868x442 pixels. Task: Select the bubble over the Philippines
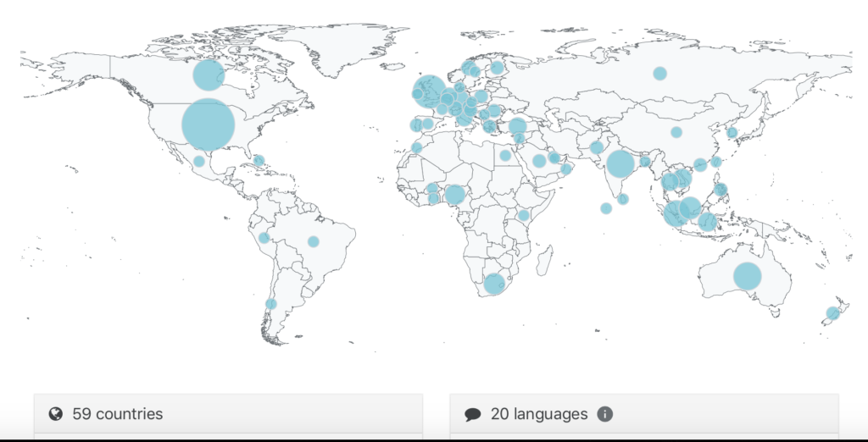[x=721, y=191]
